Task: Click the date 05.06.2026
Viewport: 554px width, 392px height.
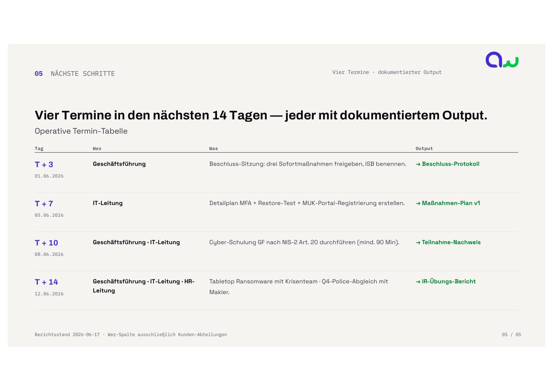Action: (x=49, y=215)
